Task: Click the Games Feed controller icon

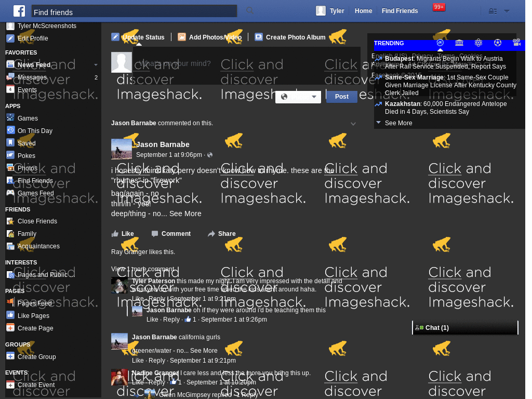Action: [x=10, y=193]
